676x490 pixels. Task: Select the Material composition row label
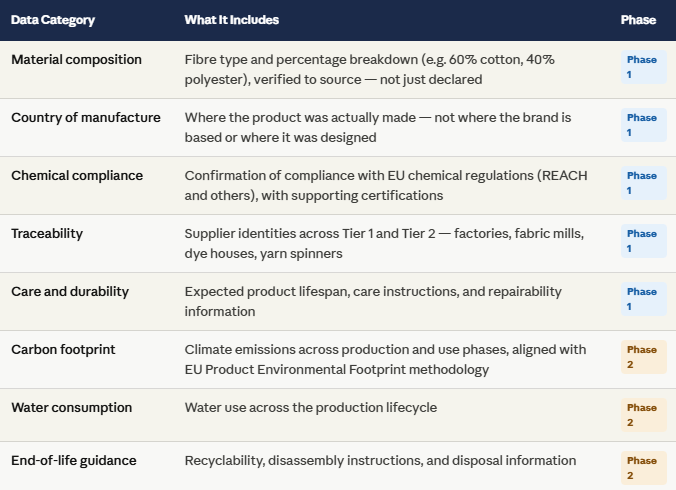(76, 59)
